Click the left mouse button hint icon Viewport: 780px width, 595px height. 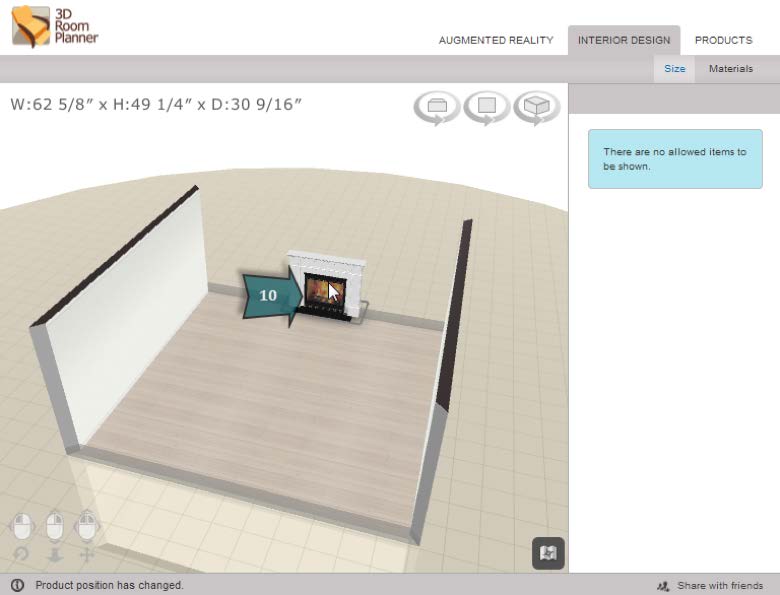point(22,526)
